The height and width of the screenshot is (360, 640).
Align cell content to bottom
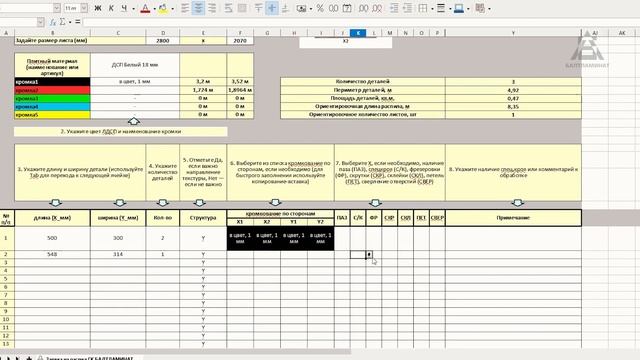click(x=285, y=8)
